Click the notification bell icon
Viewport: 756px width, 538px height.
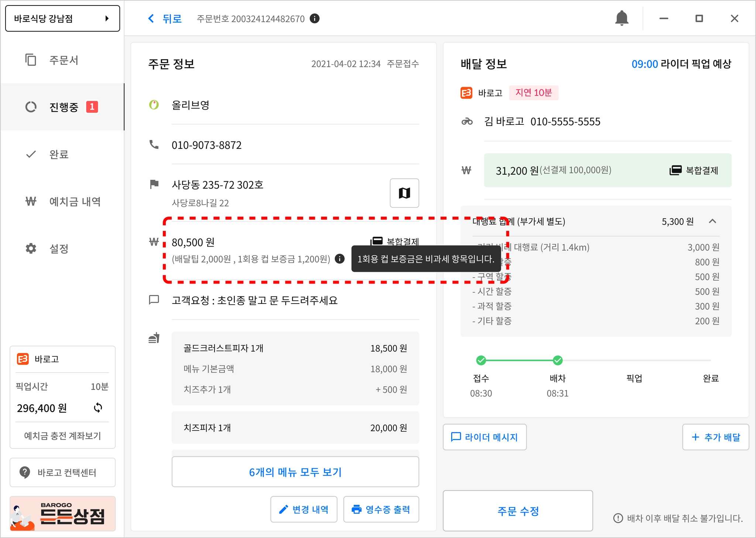click(622, 18)
